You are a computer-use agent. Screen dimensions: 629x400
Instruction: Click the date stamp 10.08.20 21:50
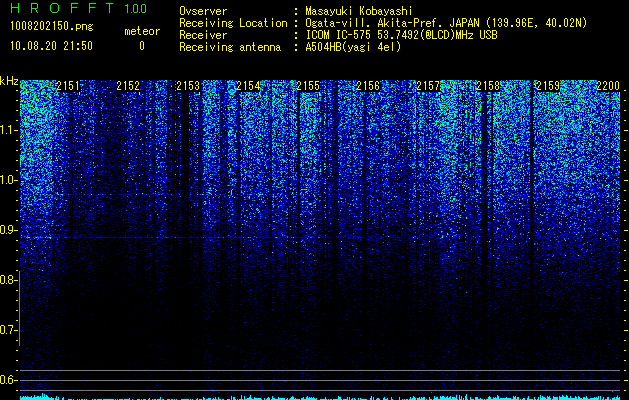pos(51,46)
